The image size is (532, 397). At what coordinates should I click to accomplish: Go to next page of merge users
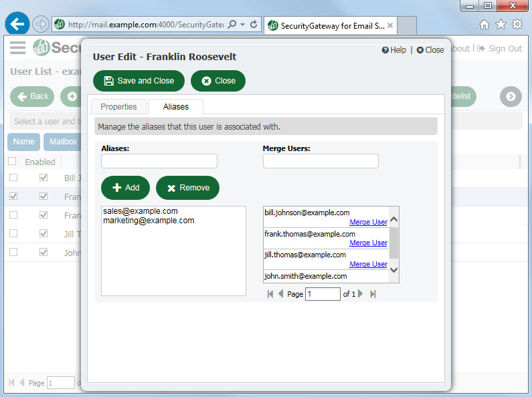click(x=361, y=294)
